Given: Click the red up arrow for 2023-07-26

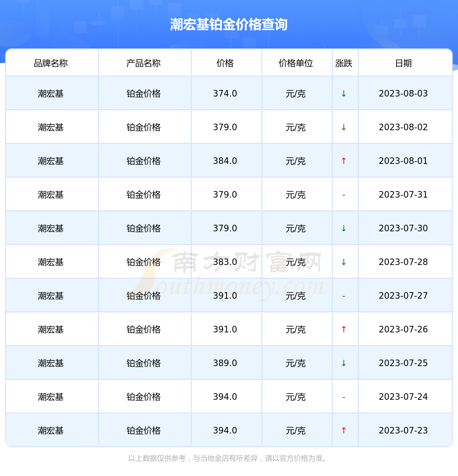Looking at the screenshot, I should [344, 329].
